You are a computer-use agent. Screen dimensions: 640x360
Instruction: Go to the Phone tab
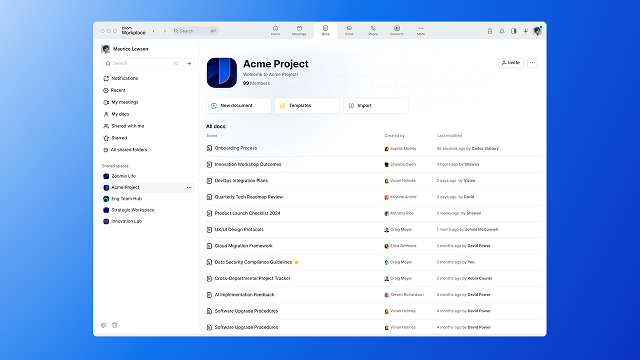pyautogui.click(x=373, y=31)
